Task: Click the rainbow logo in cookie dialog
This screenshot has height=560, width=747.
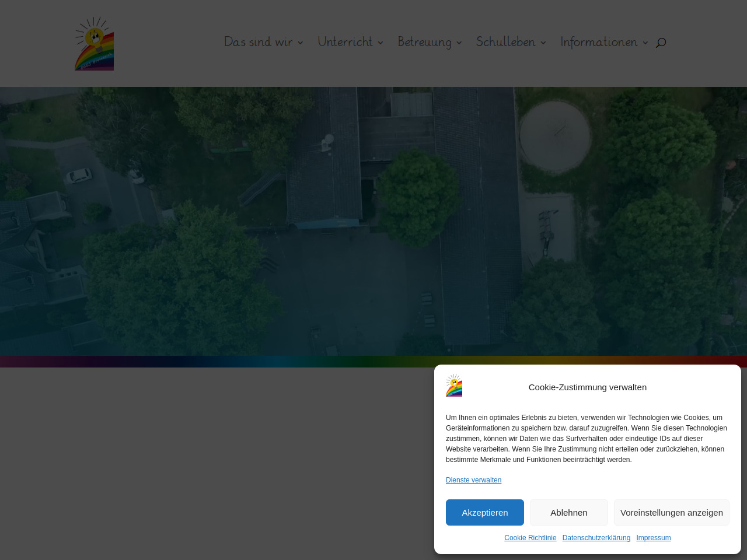Action: click(454, 386)
